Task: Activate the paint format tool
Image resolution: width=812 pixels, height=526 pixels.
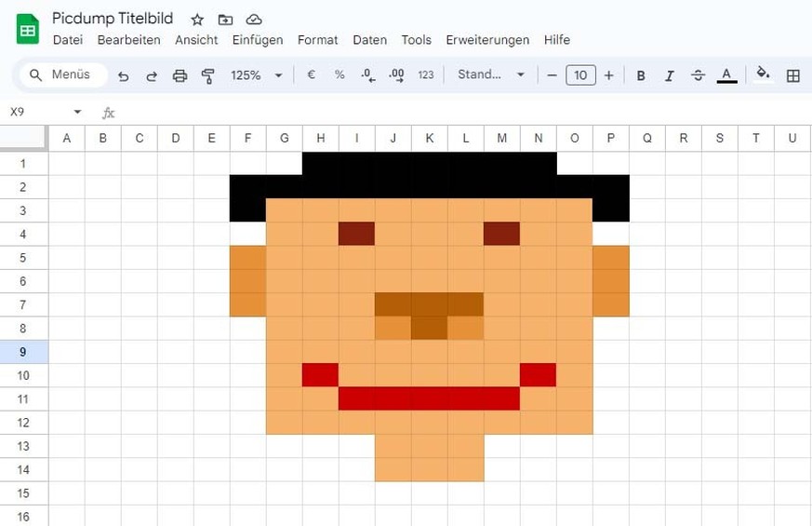Action: [208, 76]
